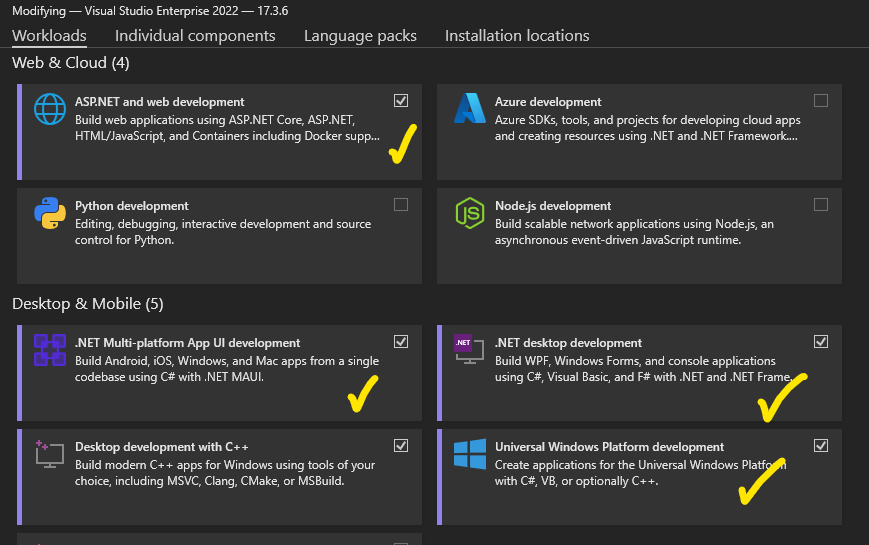Click the ASP.NET globe icon

[50, 109]
